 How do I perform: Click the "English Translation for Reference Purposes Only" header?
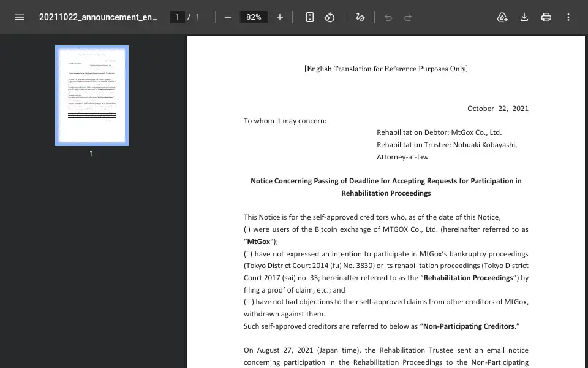[386, 69]
